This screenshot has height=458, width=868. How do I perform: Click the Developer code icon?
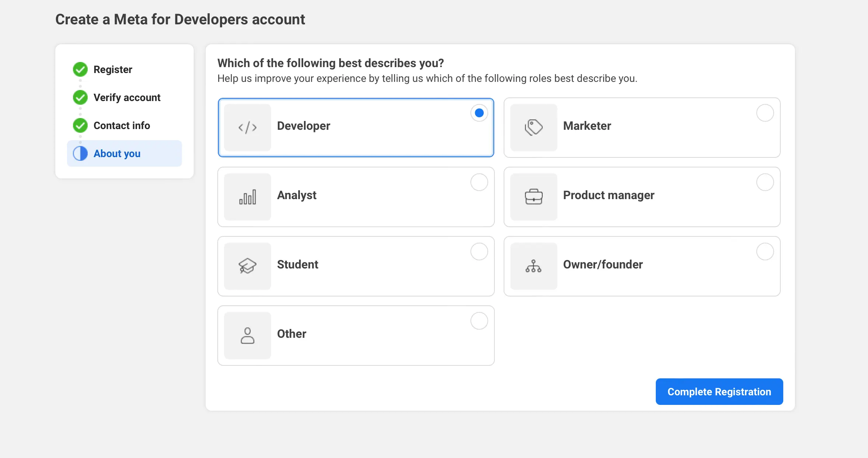[247, 128]
